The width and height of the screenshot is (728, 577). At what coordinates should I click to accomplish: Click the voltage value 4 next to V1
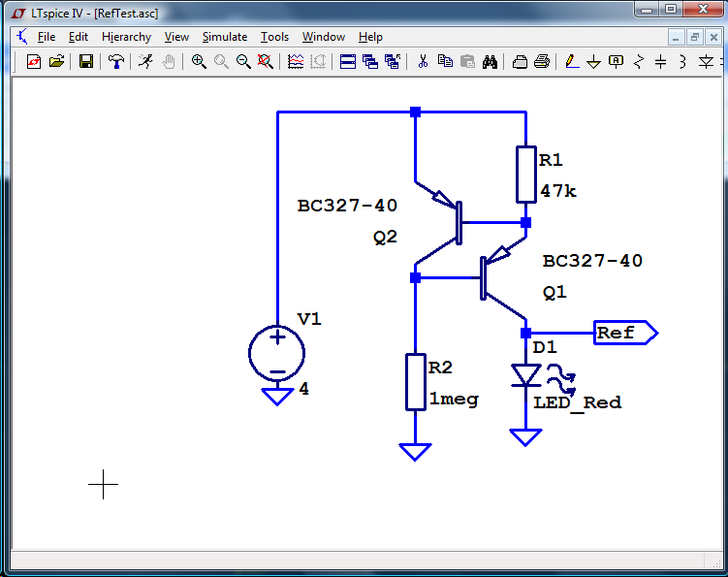tap(304, 389)
